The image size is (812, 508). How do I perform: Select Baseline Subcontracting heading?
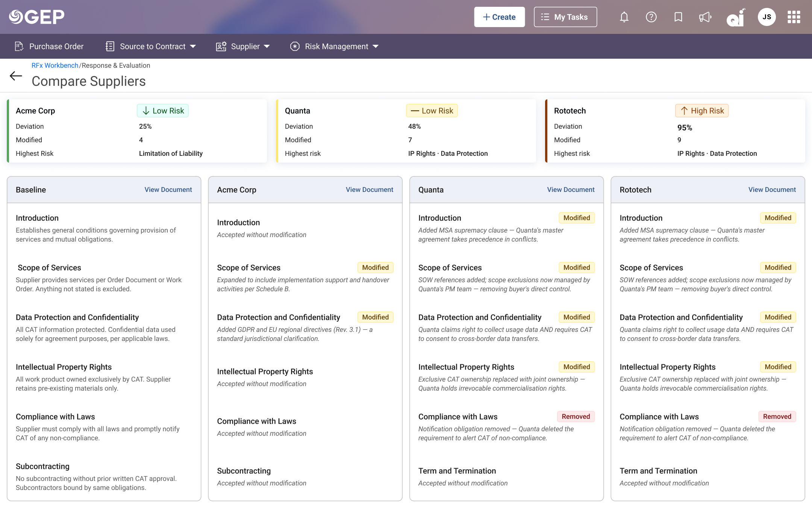click(42, 466)
